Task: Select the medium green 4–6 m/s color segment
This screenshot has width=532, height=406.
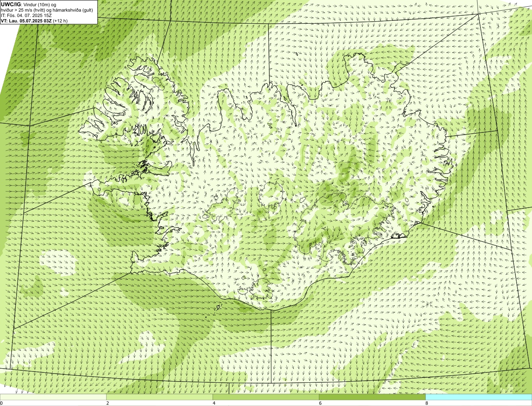Action: pos(266,397)
